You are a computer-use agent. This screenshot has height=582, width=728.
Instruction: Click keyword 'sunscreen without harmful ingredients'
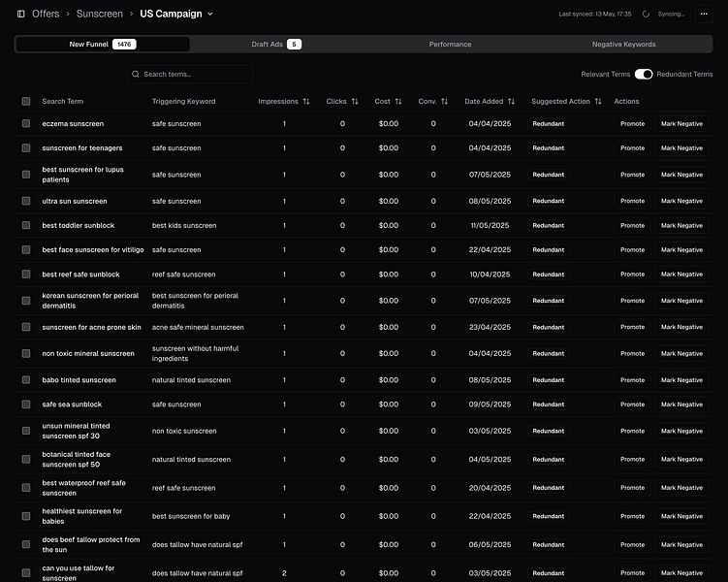[195, 353]
